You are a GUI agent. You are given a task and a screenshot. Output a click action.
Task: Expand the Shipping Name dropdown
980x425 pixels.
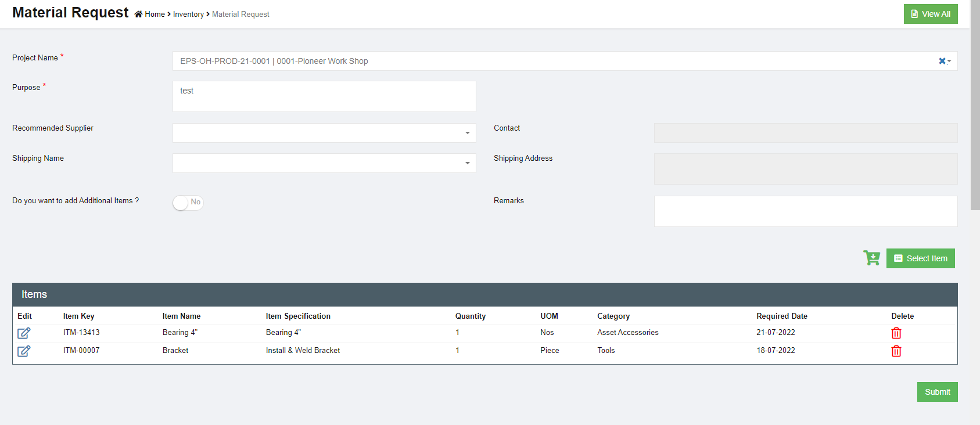click(x=324, y=163)
